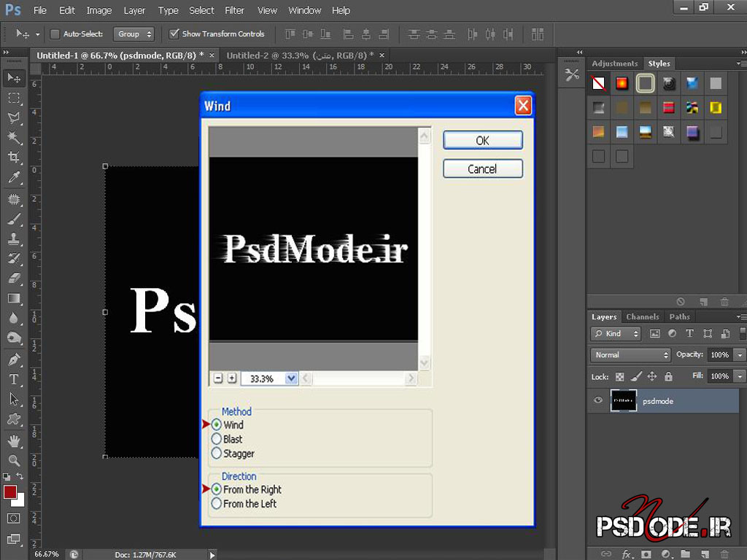Activate the Horizontal Type tool

(14, 379)
